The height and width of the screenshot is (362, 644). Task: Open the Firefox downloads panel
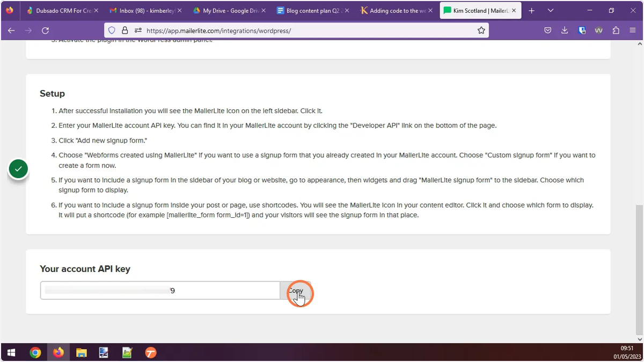coord(565,31)
